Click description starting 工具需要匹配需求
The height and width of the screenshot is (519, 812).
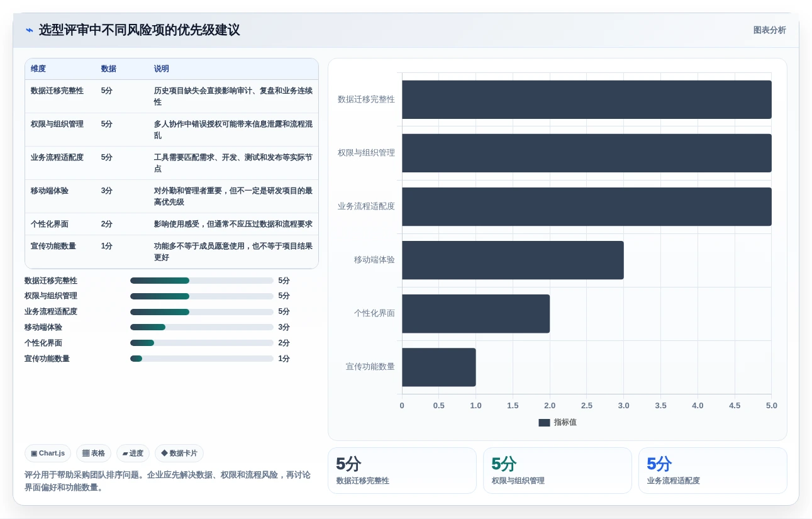tap(233, 163)
